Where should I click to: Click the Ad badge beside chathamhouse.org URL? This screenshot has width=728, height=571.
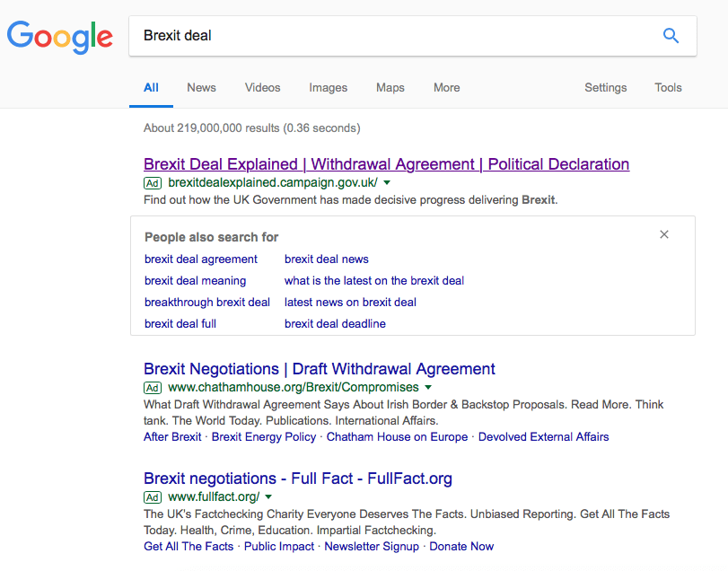tap(153, 388)
